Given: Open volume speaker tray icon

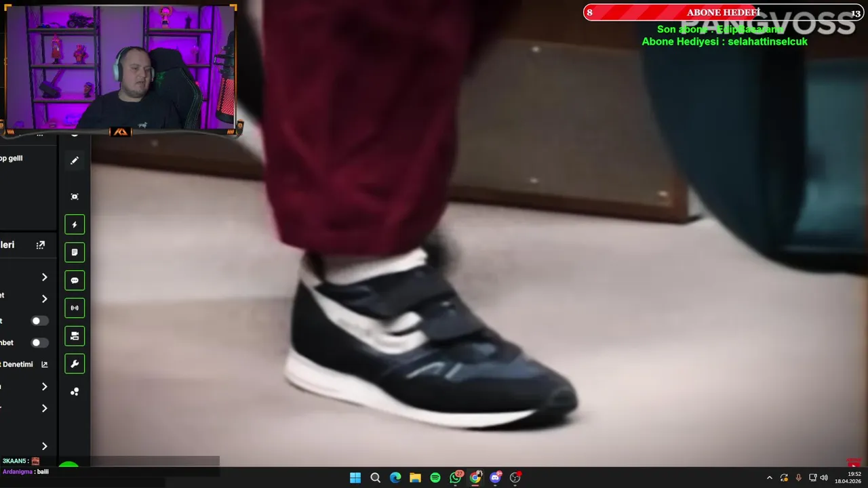Looking at the screenshot, I should click(824, 478).
